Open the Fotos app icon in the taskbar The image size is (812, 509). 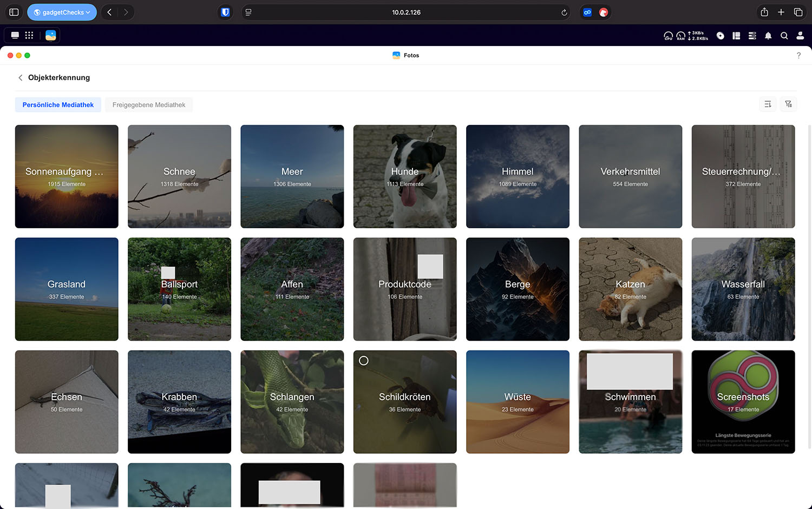coord(50,35)
